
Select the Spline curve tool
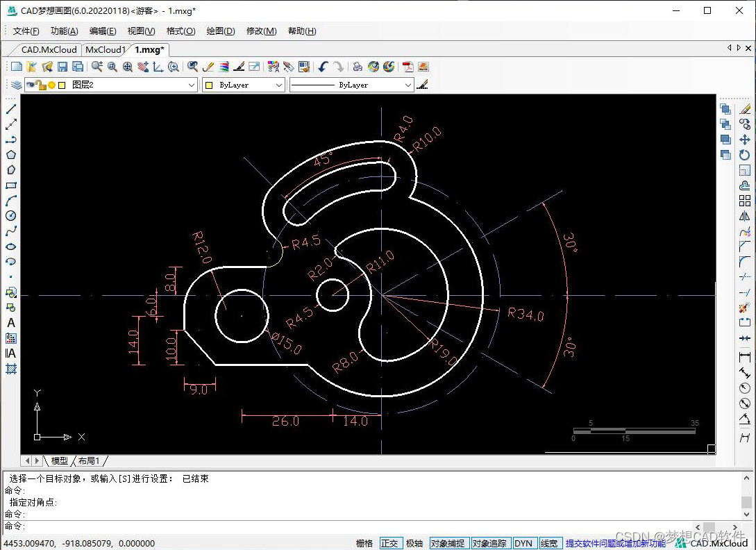point(11,231)
